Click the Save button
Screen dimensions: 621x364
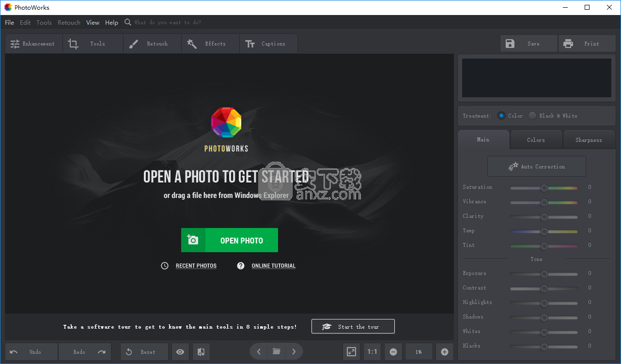(x=529, y=44)
